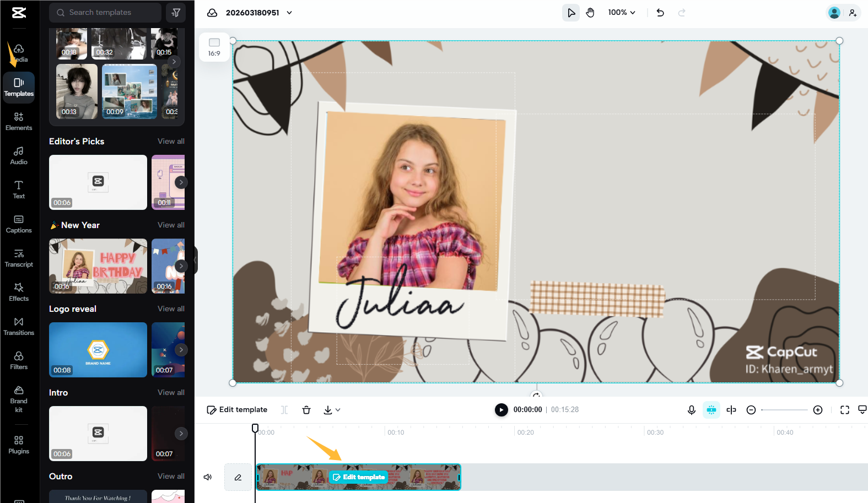Select the hand pan tool
The width and height of the screenshot is (868, 503).
(x=590, y=13)
